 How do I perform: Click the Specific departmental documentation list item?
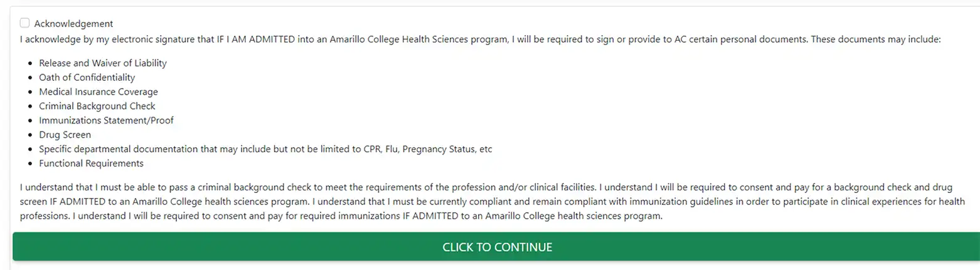coord(265,149)
